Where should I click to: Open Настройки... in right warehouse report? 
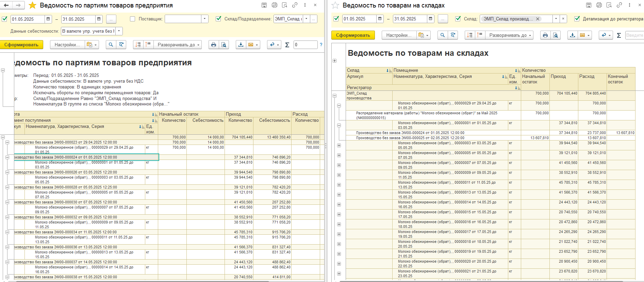399,35
